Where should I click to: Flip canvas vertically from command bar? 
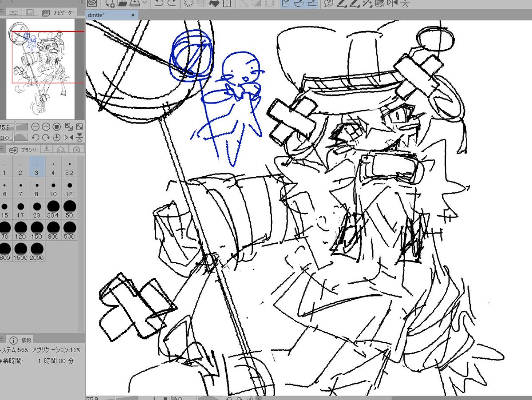[x=405, y=4]
